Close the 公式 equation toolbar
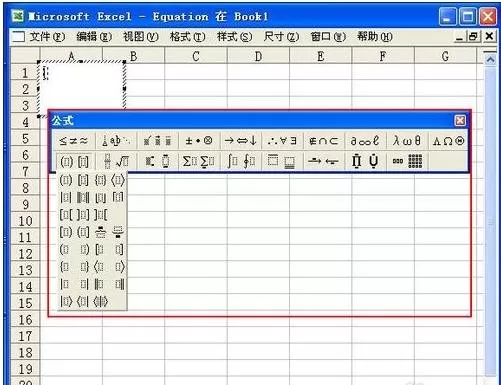The height and width of the screenshot is (385, 501). coord(460,120)
